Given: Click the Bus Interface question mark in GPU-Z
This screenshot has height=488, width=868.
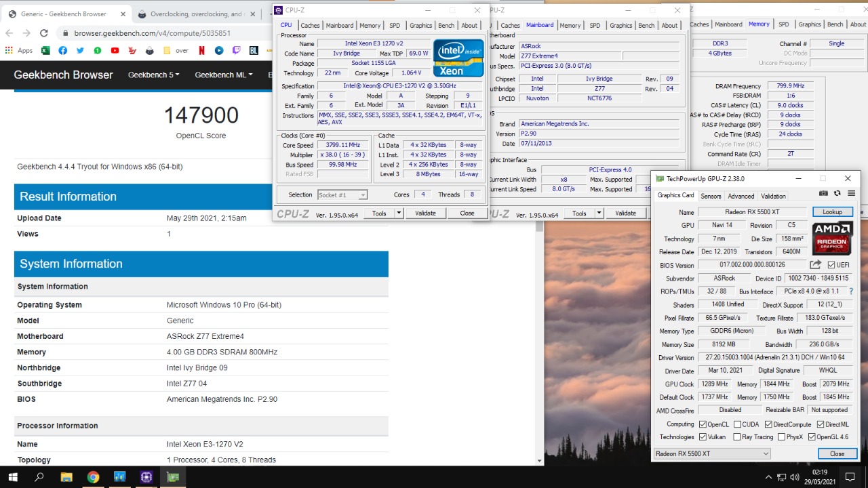Looking at the screenshot, I should pyautogui.click(x=852, y=291).
